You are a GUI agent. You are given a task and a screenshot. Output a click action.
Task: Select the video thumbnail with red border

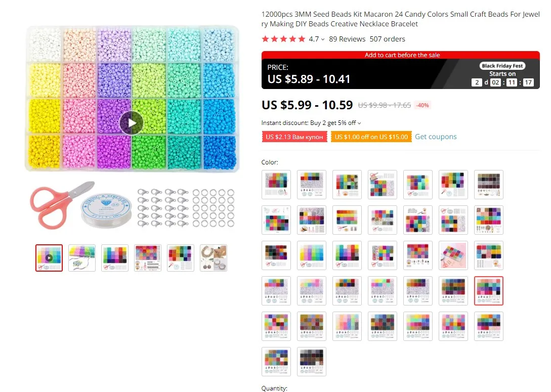pyautogui.click(x=49, y=258)
